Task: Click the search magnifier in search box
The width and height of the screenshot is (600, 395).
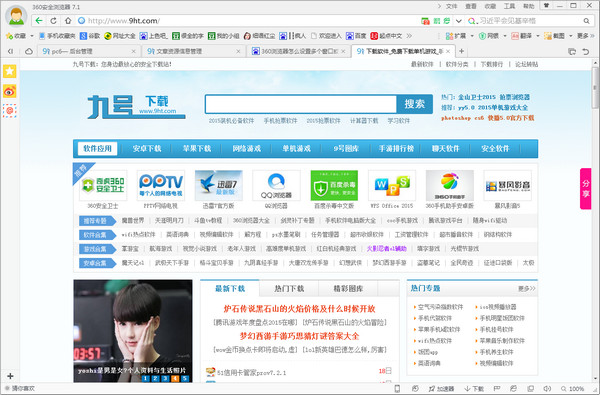Action: 587,21
